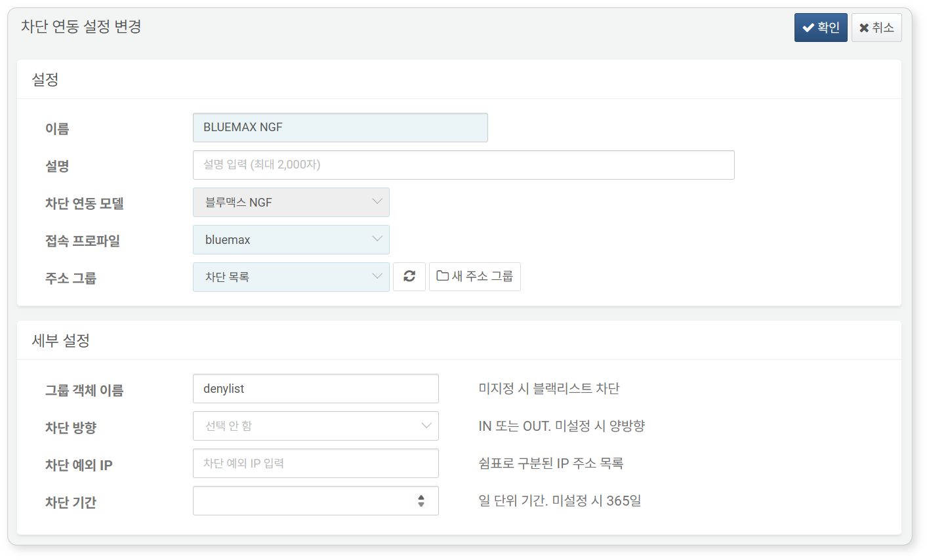Focus the 차단 예외 IP input
The width and height of the screenshot is (927, 560).
click(x=316, y=463)
